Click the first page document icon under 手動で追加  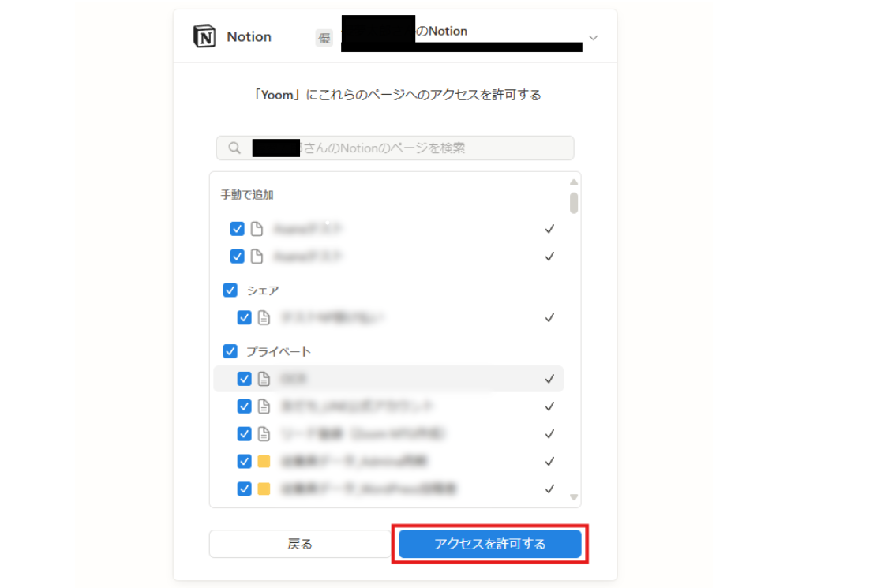tap(257, 229)
